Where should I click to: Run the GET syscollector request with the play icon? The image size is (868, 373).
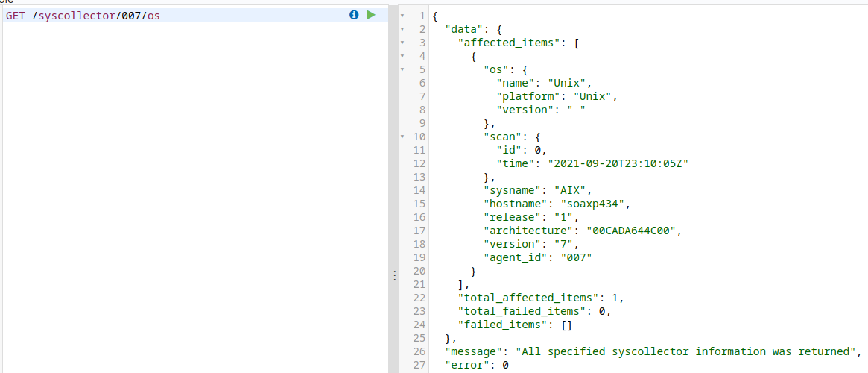pyautogui.click(x=371, y=15)
